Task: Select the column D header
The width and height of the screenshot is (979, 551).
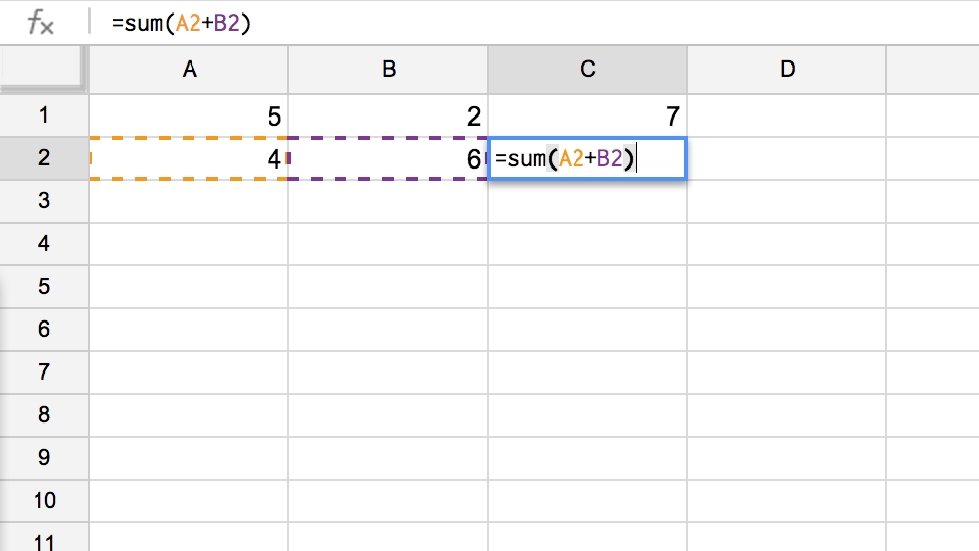Action: point(787,69)
